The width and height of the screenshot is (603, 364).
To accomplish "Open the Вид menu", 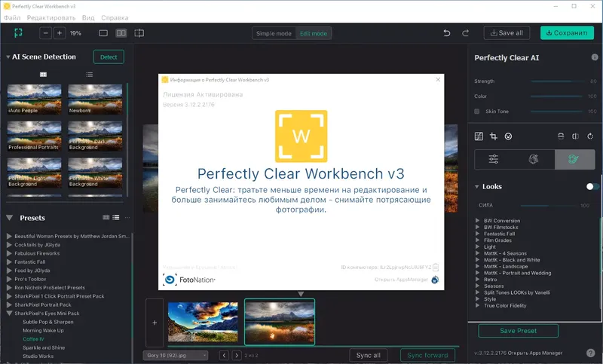I will (x=88, y=17).
